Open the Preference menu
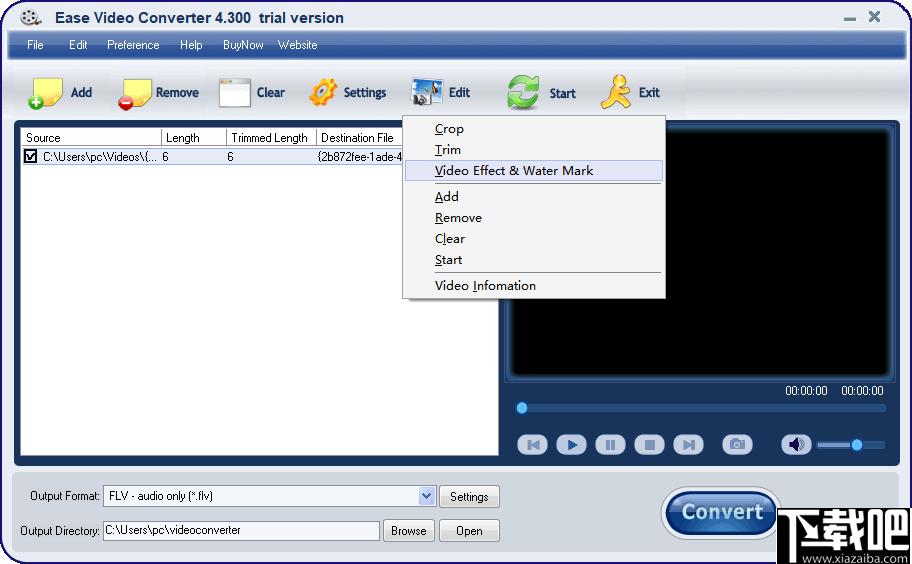 click(x=133, y=45)
